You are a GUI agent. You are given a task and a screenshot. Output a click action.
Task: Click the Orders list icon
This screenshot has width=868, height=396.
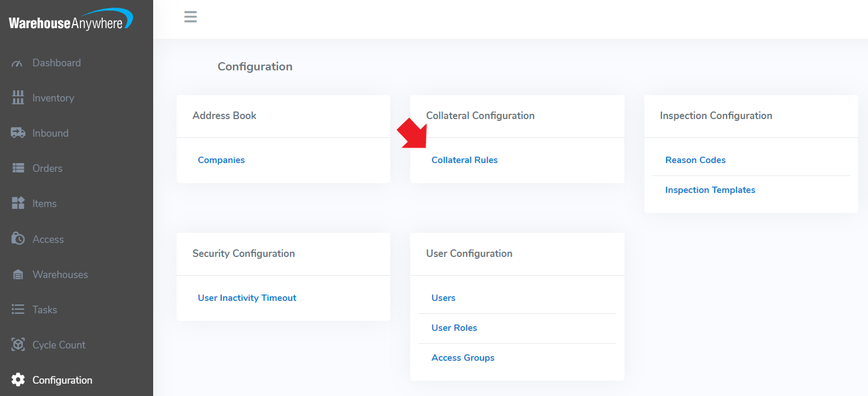18,168
